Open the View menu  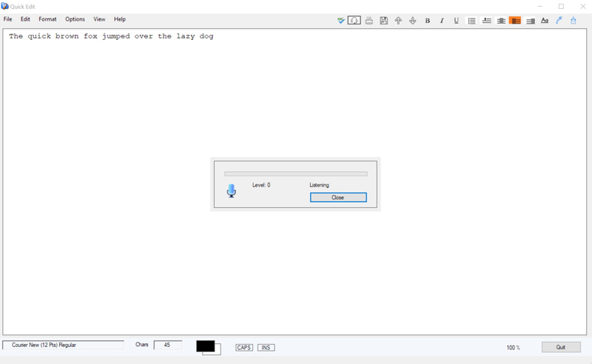(x=99, y=19)
